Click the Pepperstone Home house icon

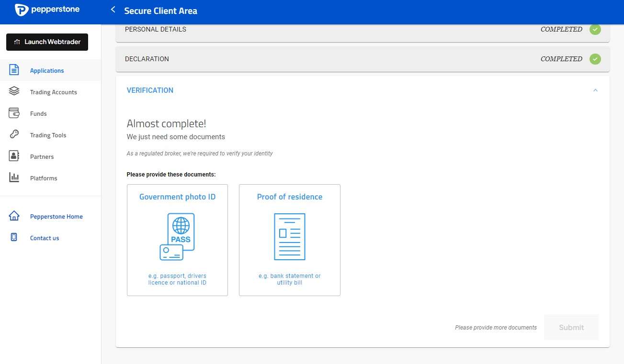tap(14, 216)
